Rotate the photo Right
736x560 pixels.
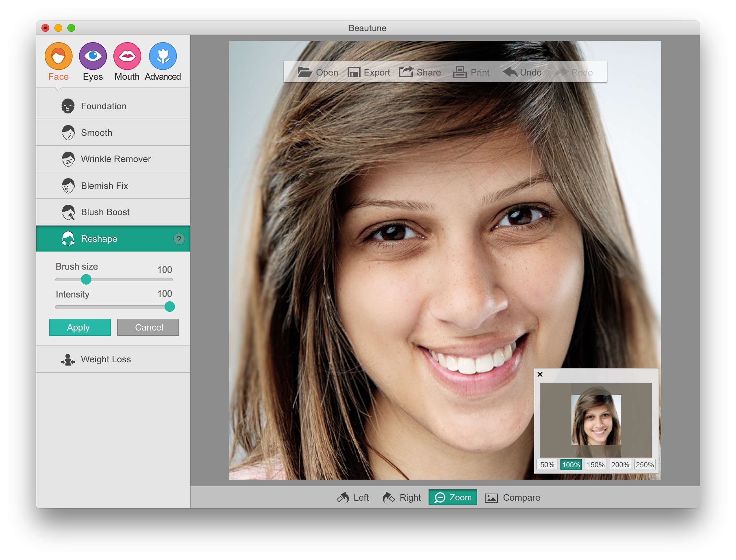tap(401, 498)
